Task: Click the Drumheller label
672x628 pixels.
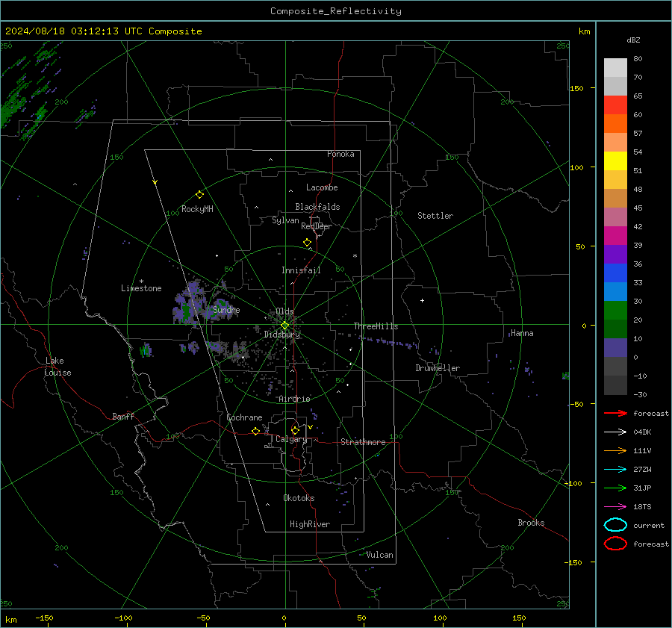Action: [438, 368]
